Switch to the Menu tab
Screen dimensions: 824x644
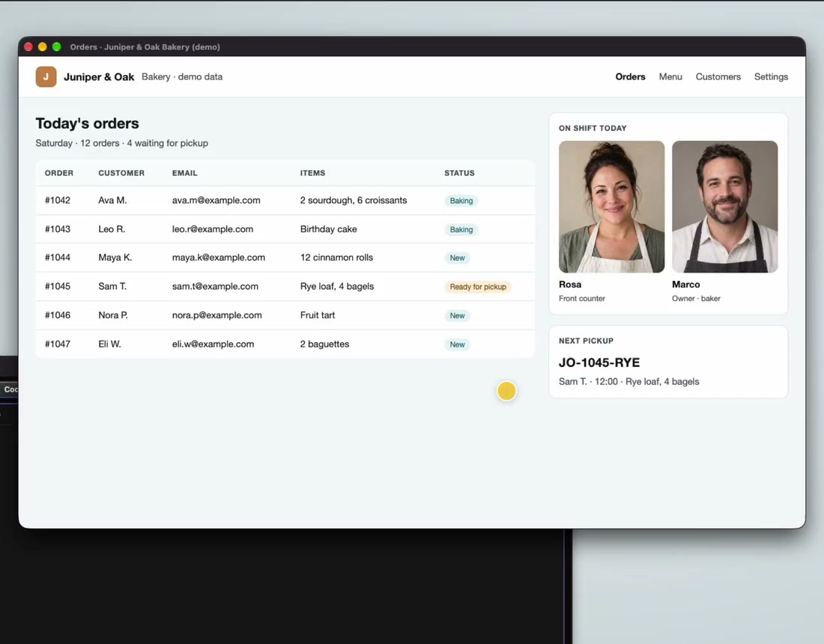(670, 76)
